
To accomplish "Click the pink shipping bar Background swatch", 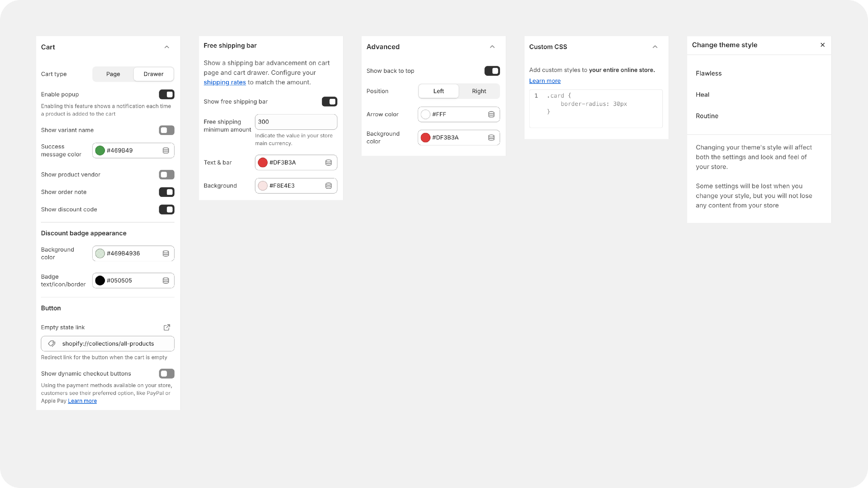I will 263,186.
